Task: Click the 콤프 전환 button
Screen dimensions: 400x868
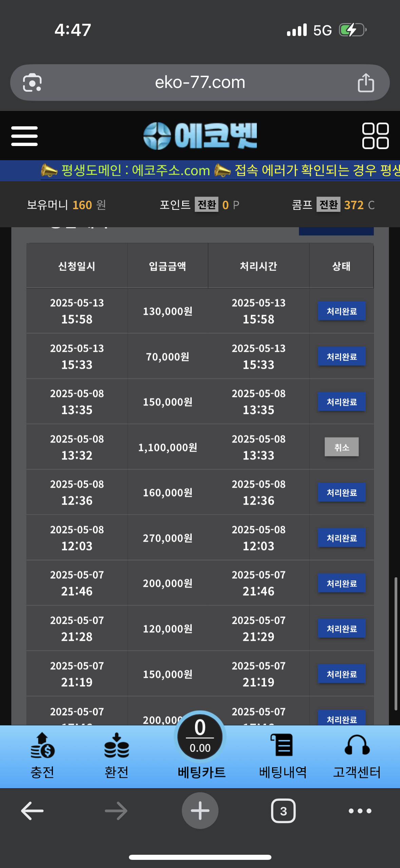Action: click(328, 205)
